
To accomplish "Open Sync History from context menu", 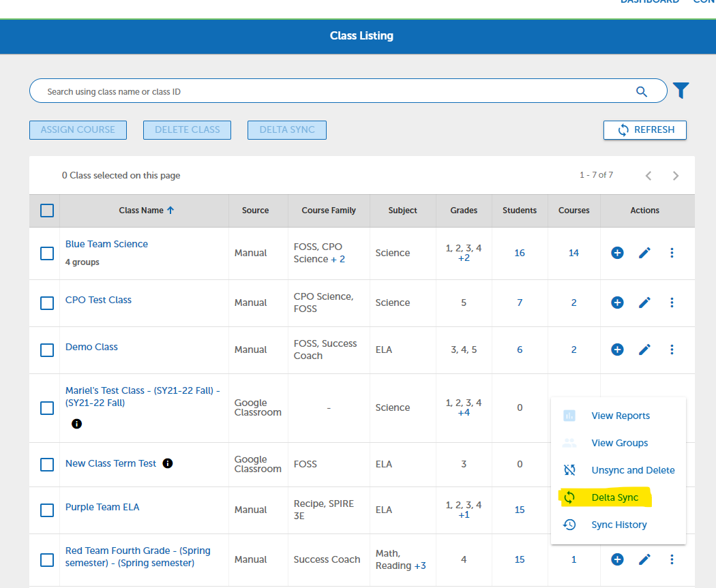I will pos(618,525).
